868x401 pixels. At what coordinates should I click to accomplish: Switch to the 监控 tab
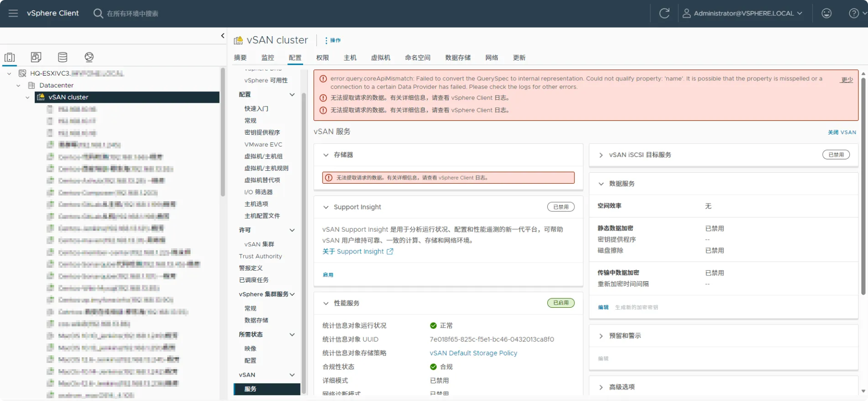(x=267, y=58)
